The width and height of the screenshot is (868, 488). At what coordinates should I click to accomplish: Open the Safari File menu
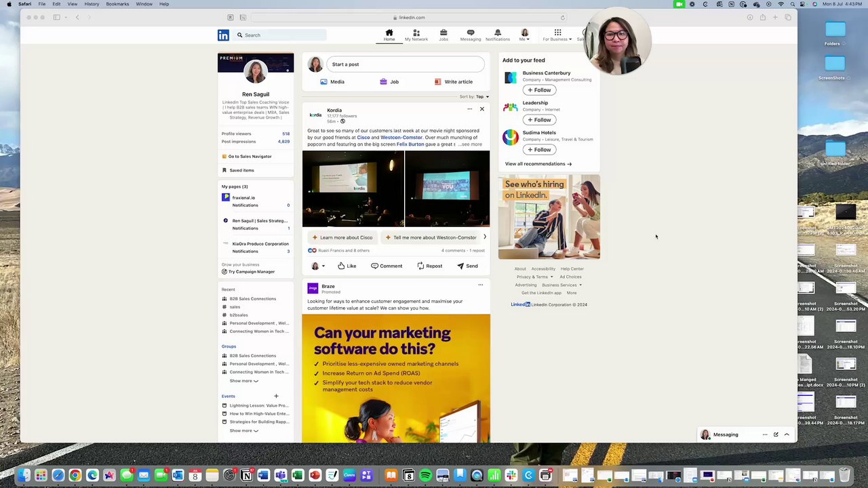[x=41, y=4]
